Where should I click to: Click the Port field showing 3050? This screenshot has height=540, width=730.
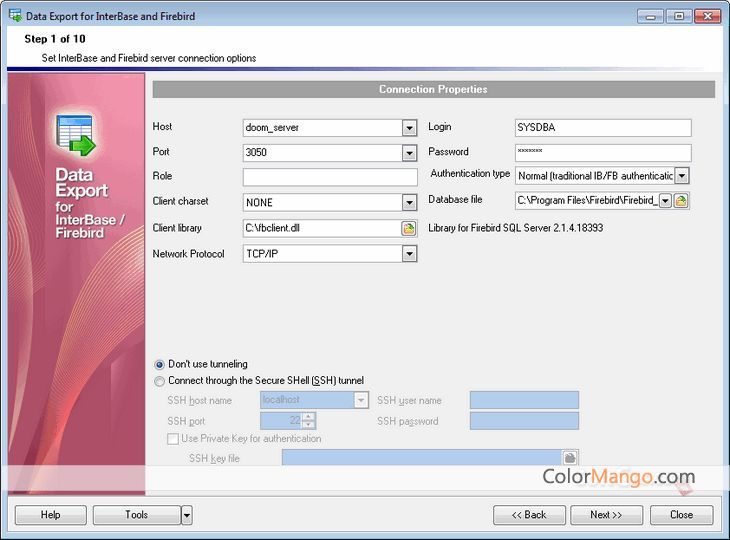click(x=323, y=153)
